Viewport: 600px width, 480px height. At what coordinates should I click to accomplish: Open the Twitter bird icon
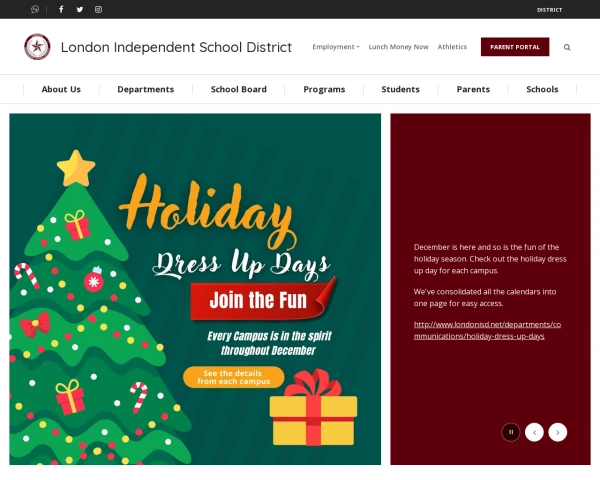[x=80, y=9]
